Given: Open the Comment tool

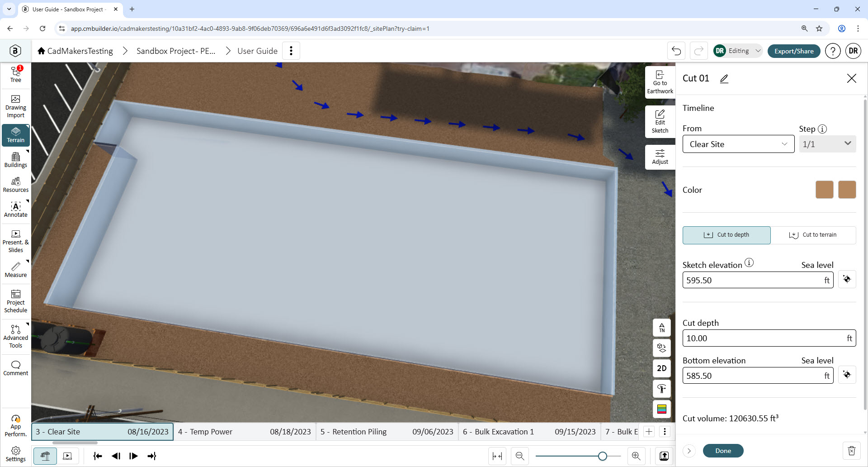Looking at the screenshot, I should [16, 368].
